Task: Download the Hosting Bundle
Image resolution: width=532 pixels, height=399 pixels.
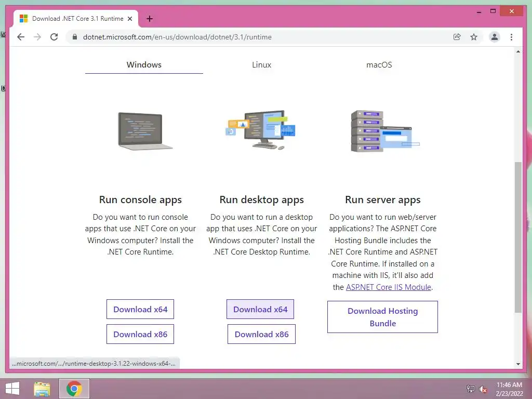Action: (x=382, y=317)
